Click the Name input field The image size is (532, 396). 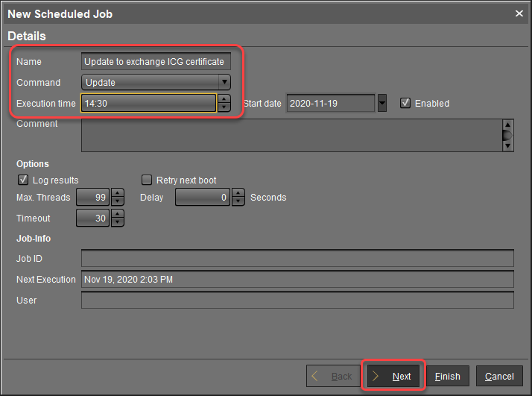[x=155, y=62]
